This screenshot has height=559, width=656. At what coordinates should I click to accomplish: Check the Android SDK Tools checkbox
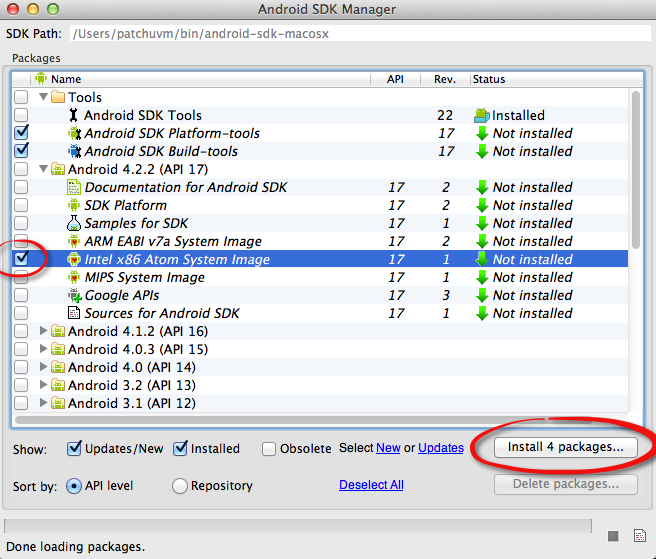21,115
